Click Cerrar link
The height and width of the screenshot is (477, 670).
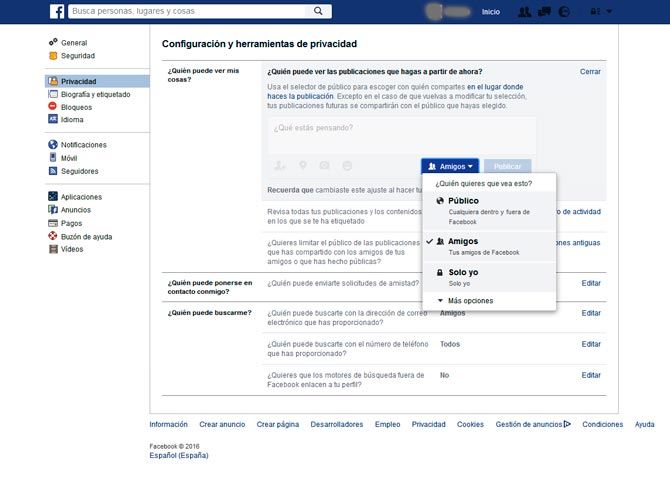click(x=590, y=72)
